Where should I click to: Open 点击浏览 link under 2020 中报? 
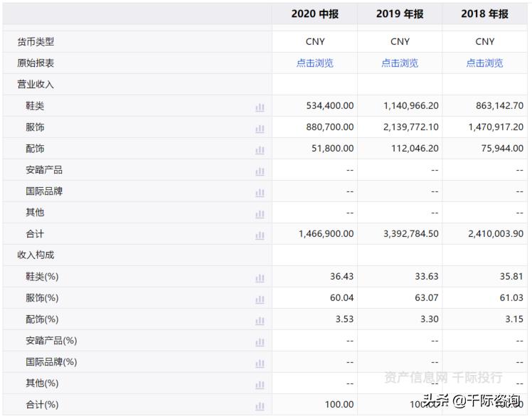pos(315,63)
